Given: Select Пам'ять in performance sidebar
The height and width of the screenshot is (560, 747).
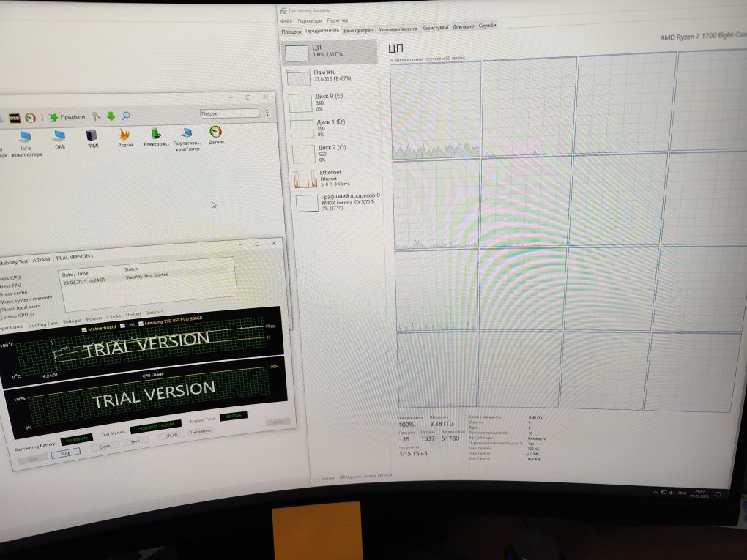Looking at the screenshot, I should [332, 76].
